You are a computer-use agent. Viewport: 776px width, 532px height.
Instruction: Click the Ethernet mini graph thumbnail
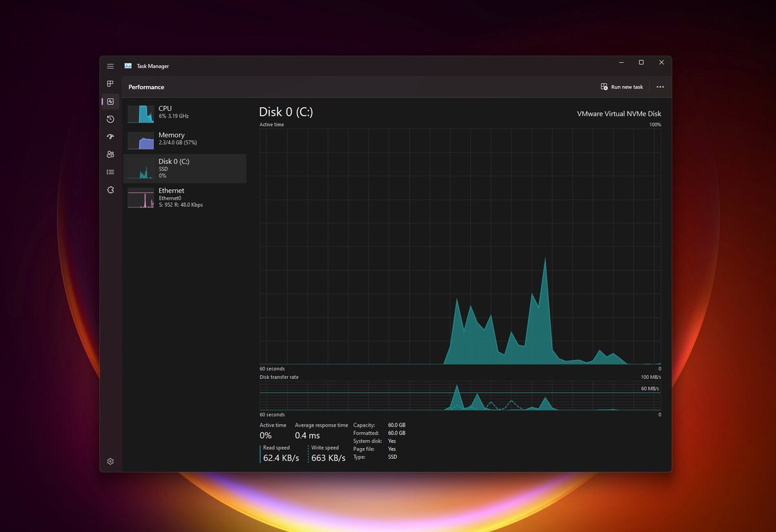[x=141, y=198]
